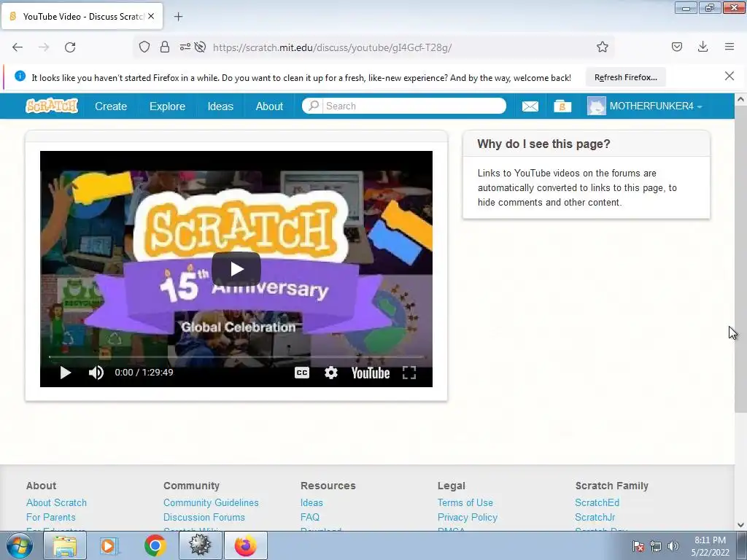747x560 pixels.
Task: Click the Firefox taskbar icon
Action: click(245, 545)
